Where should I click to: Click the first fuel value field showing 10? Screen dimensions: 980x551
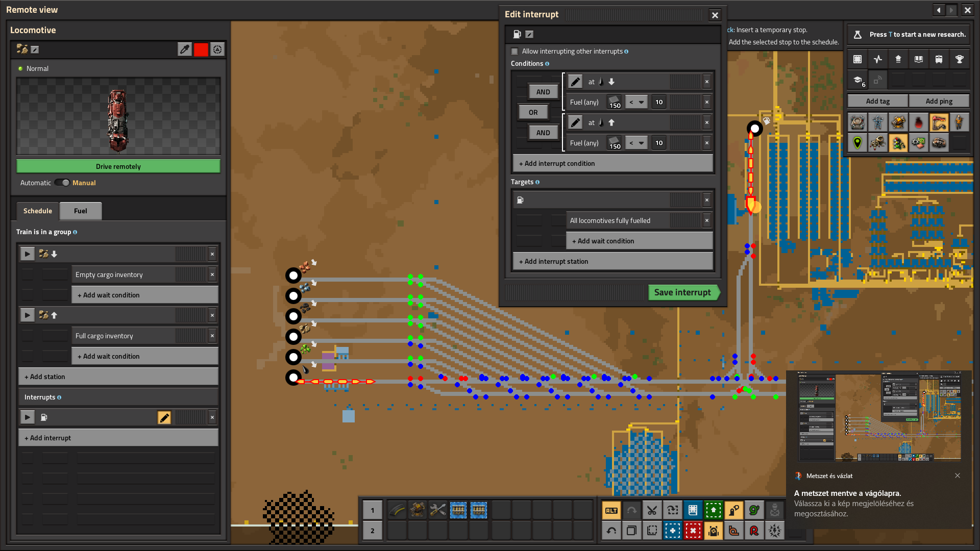click(x=659, y=102)
